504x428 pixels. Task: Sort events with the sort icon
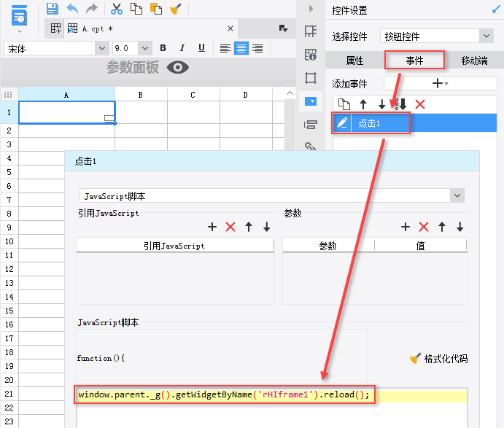click(x=401, y=104)
